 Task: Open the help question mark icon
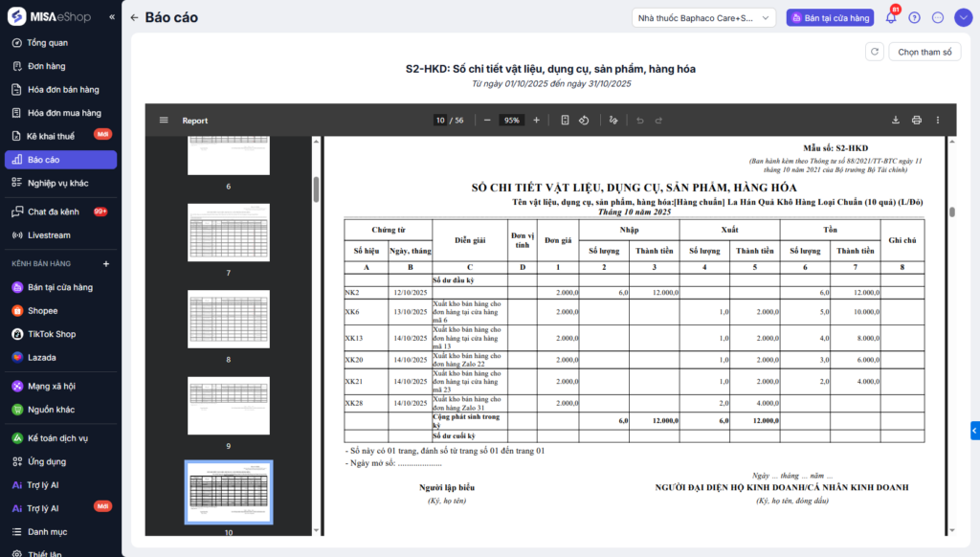914,17
